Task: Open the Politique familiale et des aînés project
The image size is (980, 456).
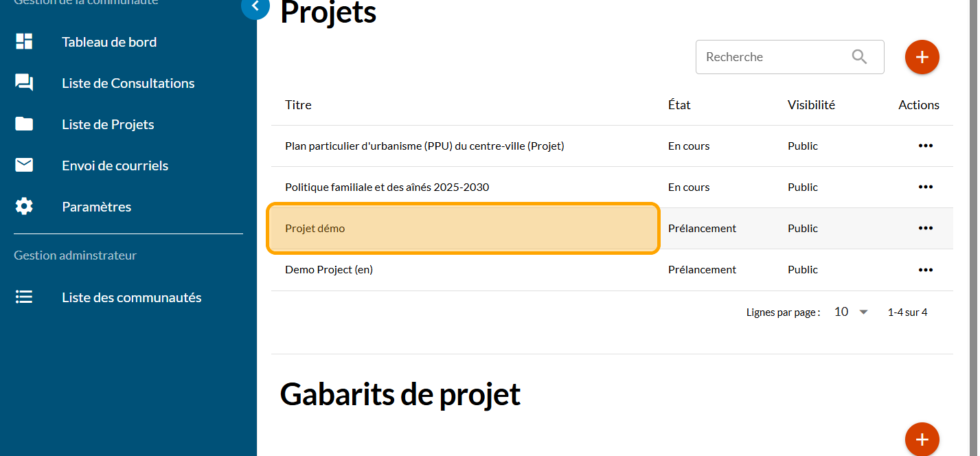Action: (x=387, y=187)
